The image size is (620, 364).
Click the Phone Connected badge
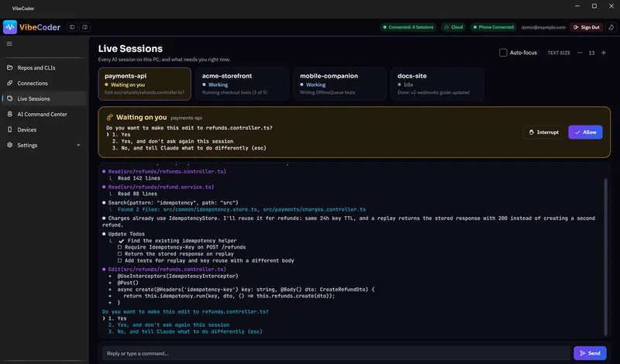(x=493, y=27)
